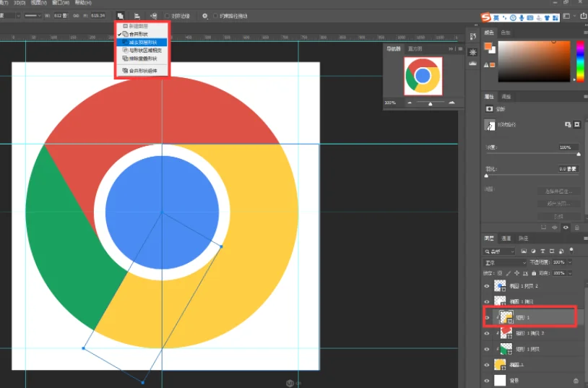Screen dimensions: 588x388
Task: Click the pixel mask icon in Properties
Action: pyautogui.click(x=489, y=109)
